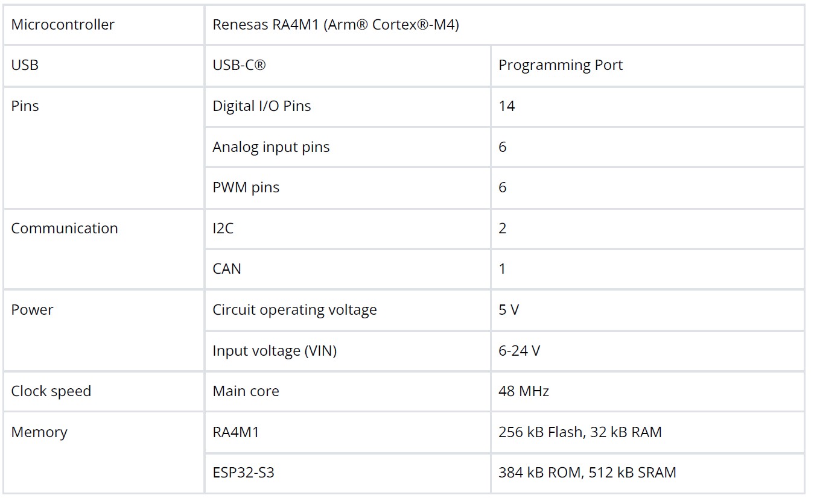Select the Clock speed row header
The height and width of the screenshot is (504, 817).
coord(51,391)
